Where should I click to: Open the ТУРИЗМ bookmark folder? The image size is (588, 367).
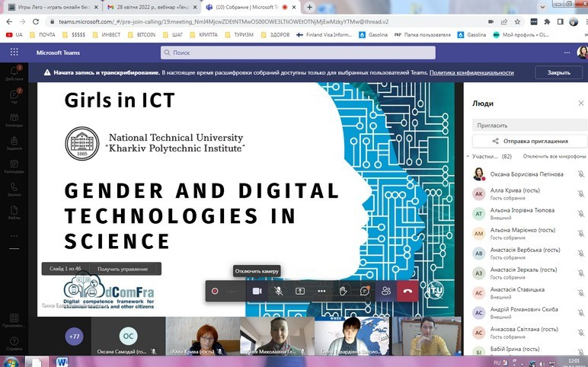(x=239, y=34)
